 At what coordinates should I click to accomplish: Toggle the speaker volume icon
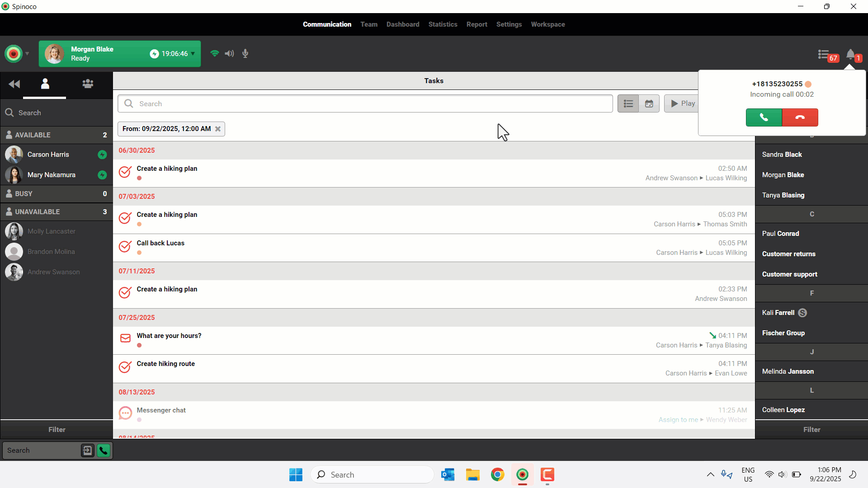pyautogui.click(x=229, y=54)
